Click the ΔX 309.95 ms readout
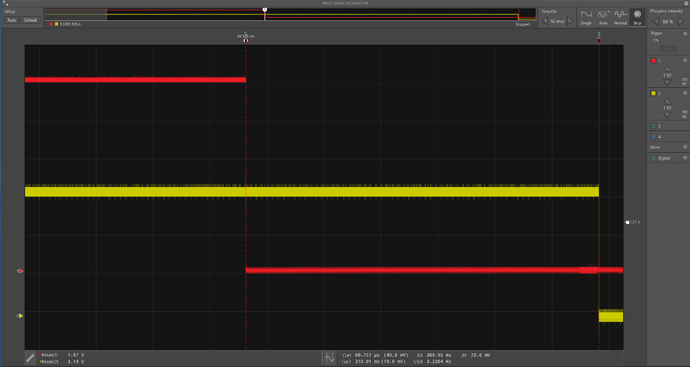Image resolution: width=690 pixels, height=367 pixels. tap(434, 355)
